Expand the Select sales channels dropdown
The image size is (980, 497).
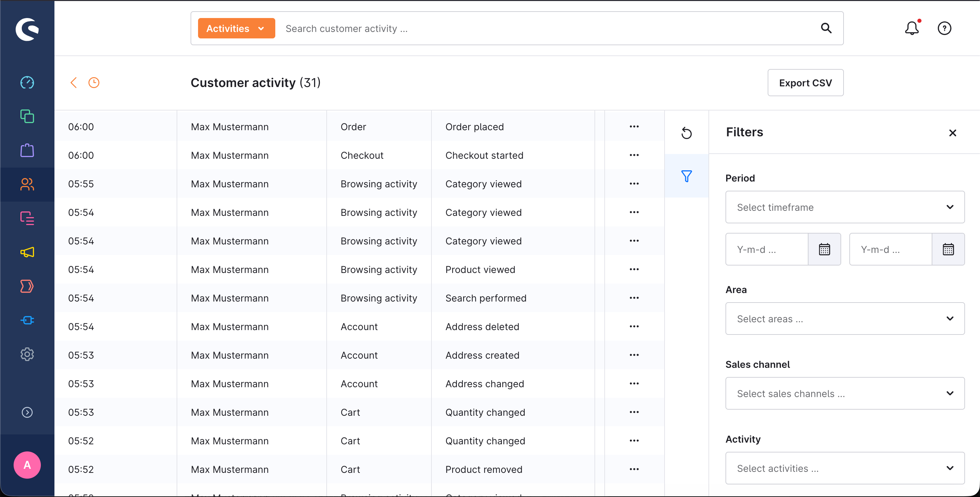[845, 393]
